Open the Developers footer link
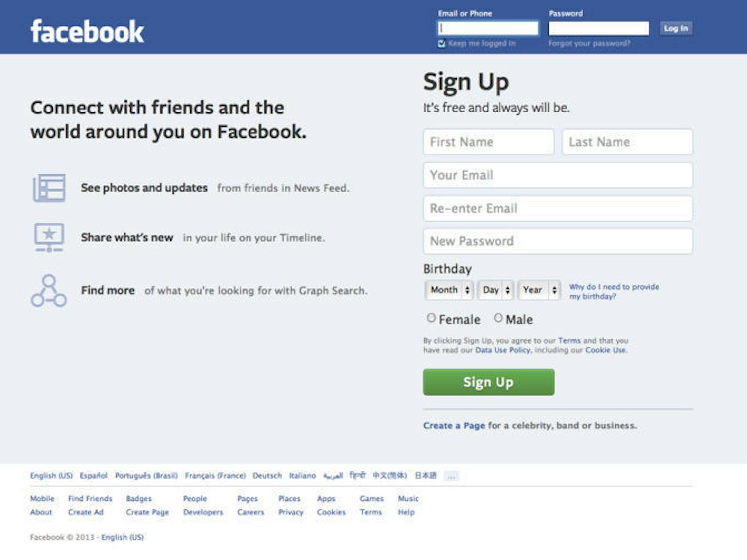This screenshot has height=560, width=747. [x=203, y=512]
